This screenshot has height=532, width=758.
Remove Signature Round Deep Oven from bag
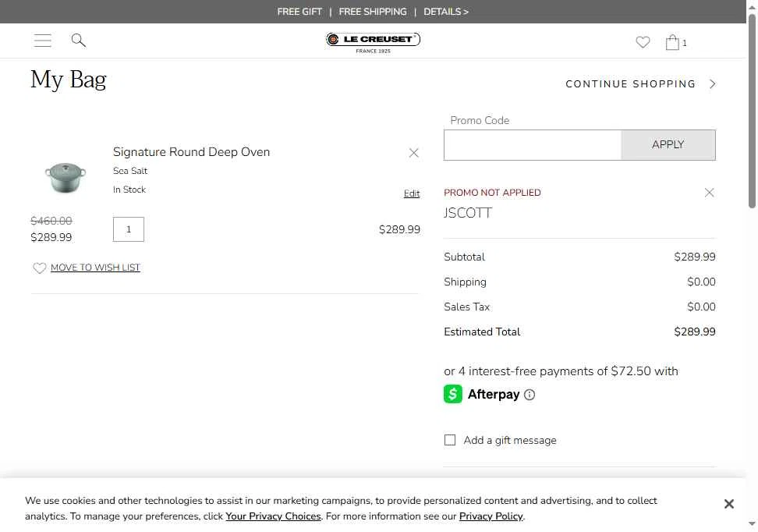click(x=413, y=153)
